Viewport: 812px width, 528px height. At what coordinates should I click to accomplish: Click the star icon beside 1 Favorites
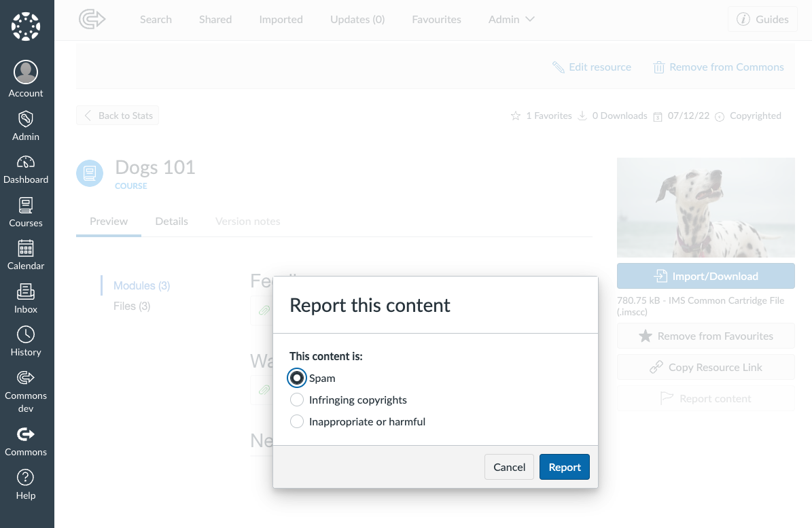pos(516,116)
